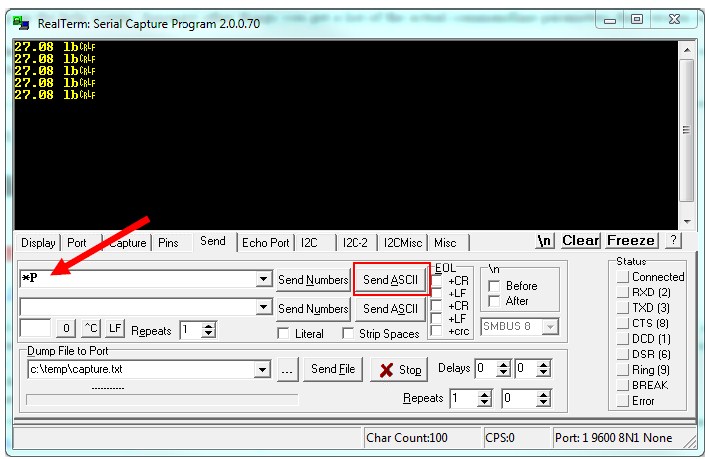705x459 pixels.
Task: Click the Send File button
Action: click(x=333, y=370)
